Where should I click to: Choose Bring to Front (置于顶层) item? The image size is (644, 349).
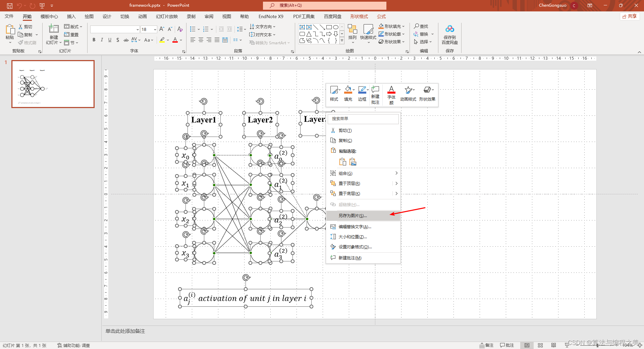[x=363, y=184]
